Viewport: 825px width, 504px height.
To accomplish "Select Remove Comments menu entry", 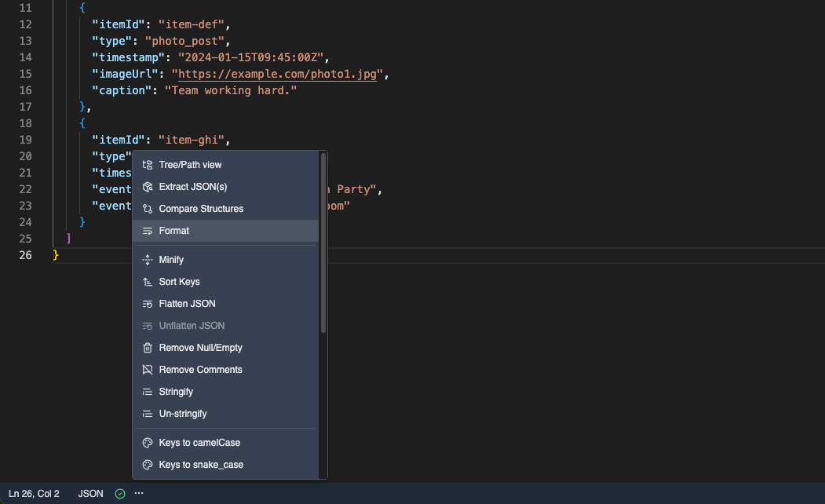I will 227,370.
